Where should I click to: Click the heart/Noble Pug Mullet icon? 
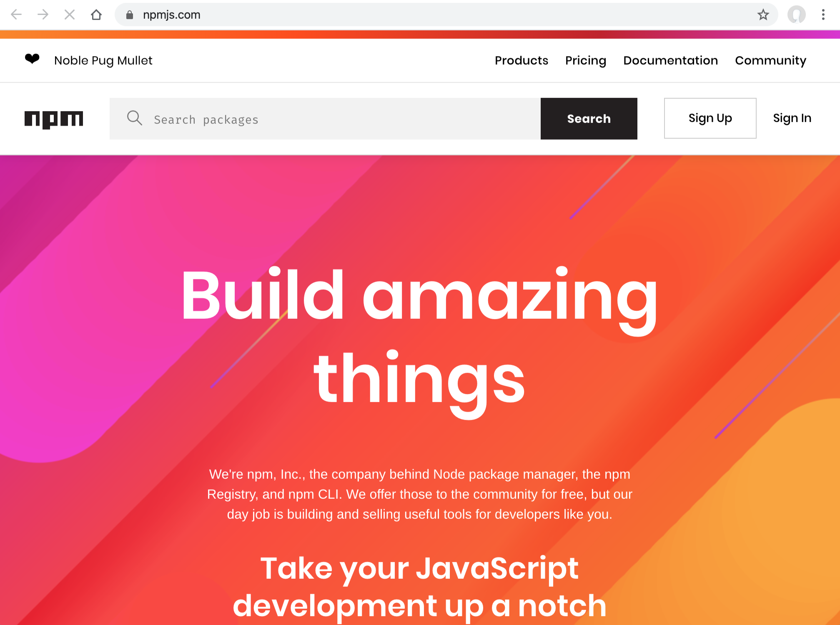tap(33, 60)
